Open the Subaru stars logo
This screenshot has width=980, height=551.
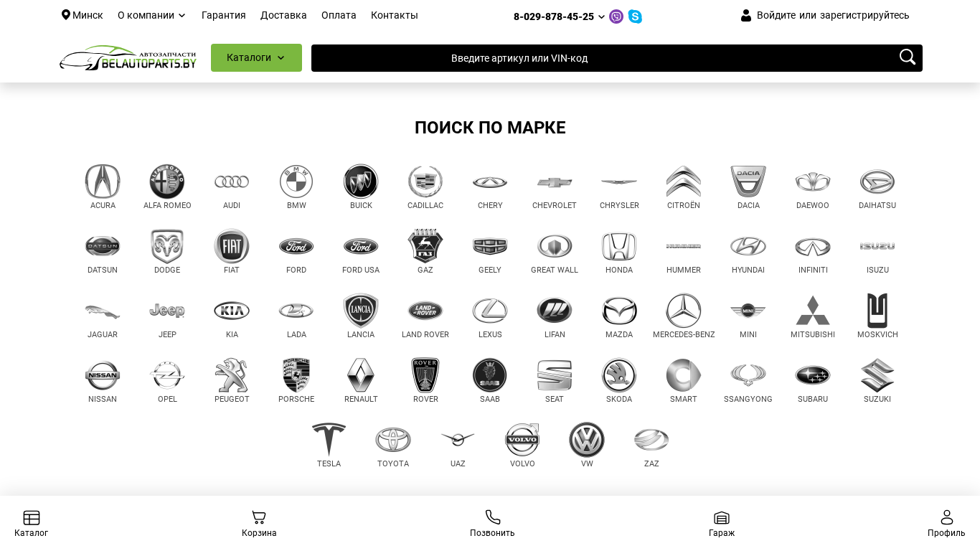pos(813,375)
